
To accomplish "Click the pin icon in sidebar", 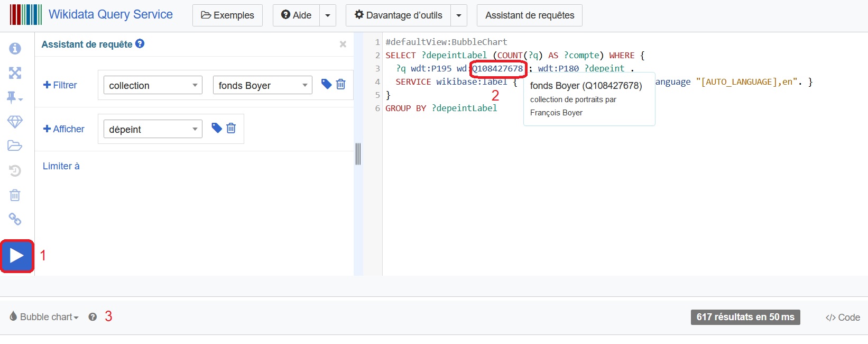I will pos(14,97).
